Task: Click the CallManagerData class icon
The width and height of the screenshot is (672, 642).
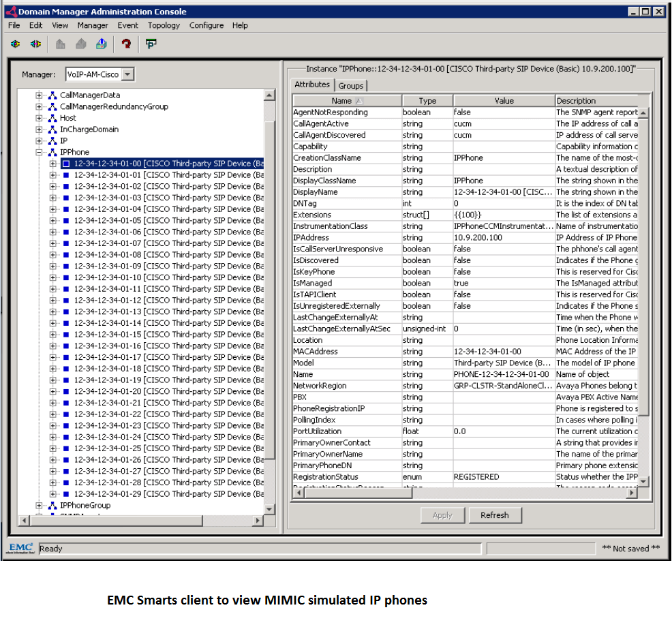Action: [52, 95]
